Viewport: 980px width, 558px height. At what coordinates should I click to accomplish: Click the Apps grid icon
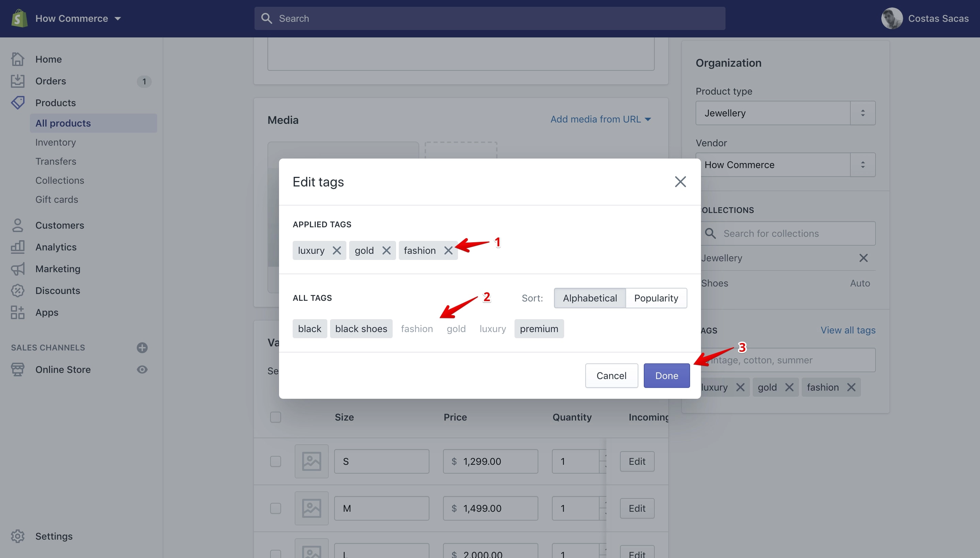18,312
